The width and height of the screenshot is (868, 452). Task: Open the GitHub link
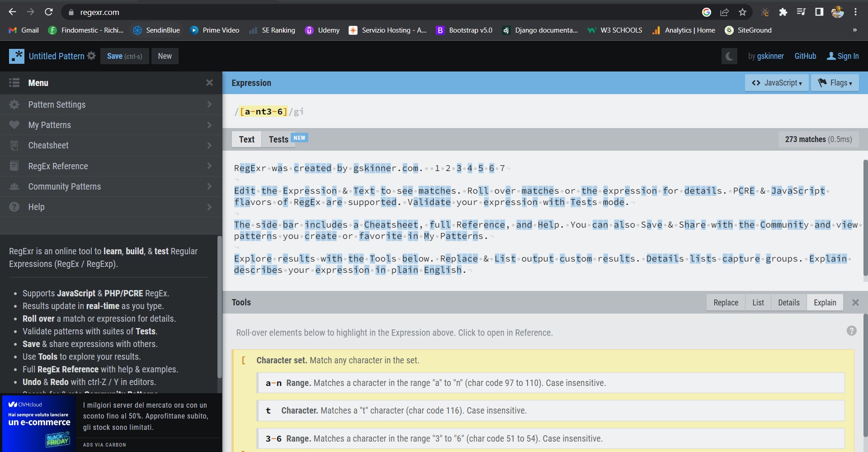coord(805,56)
